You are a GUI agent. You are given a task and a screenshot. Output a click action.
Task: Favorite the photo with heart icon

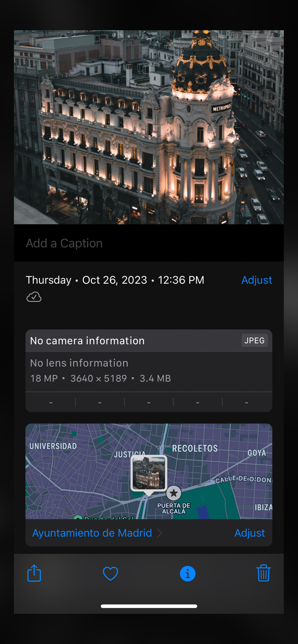click(x=110, y=573)
